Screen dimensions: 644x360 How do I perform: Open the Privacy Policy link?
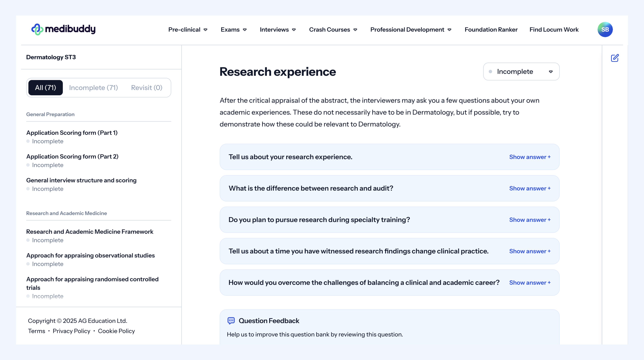pyautogui.click(x=71, y=331)
